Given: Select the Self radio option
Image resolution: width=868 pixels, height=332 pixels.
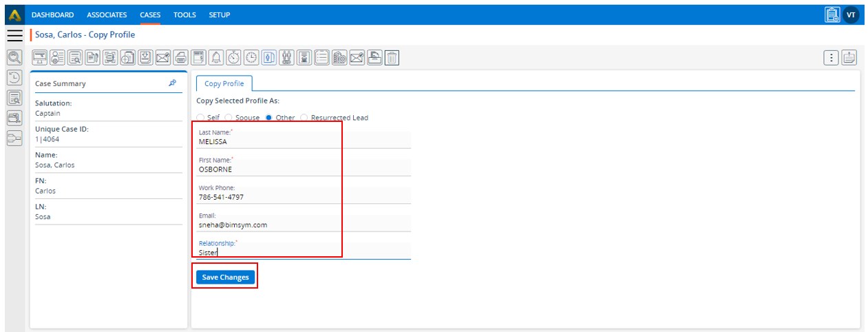Looking at the screenshot, I should (x=200, y=118).
